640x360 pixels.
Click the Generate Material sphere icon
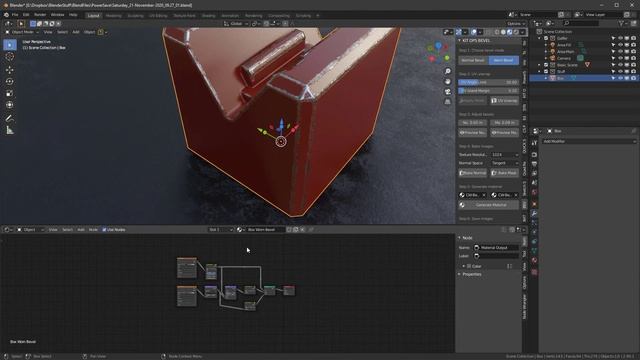(x=462, y=205)
